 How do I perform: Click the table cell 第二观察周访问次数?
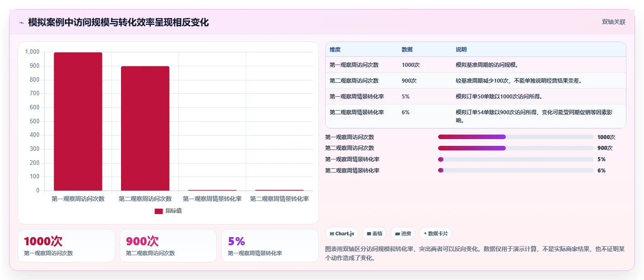point(354,81)
